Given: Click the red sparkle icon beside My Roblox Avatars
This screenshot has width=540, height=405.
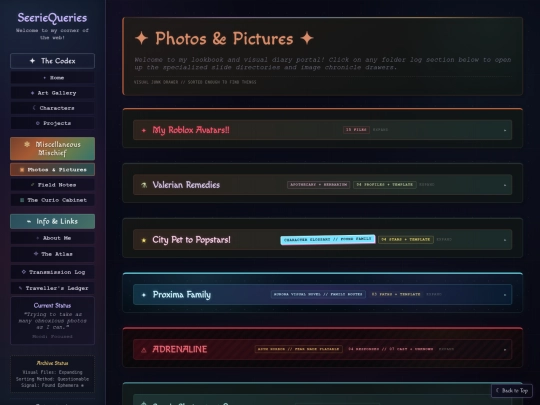Looking at the screenshot, I should 144,130.
